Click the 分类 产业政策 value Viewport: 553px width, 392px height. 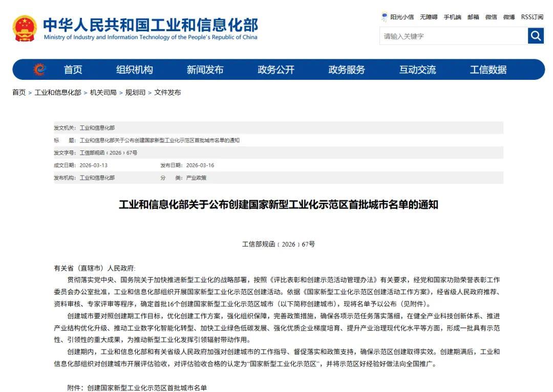click(197, 178)
